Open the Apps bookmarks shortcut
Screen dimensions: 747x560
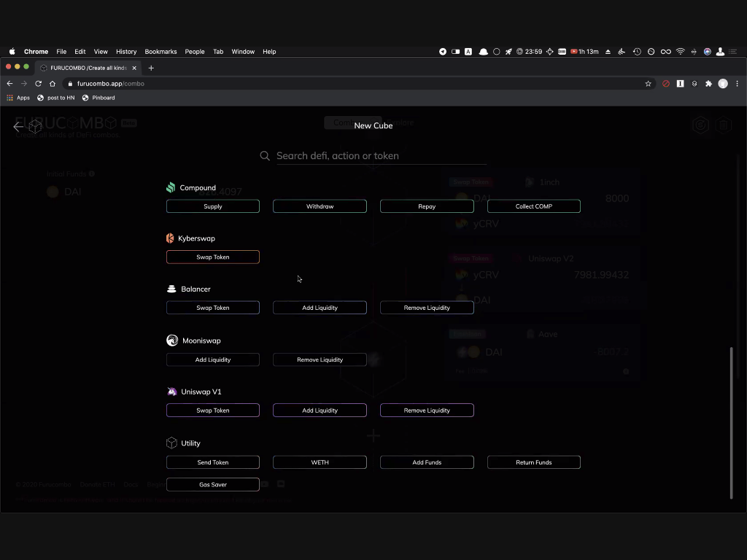tap(18, 98)
